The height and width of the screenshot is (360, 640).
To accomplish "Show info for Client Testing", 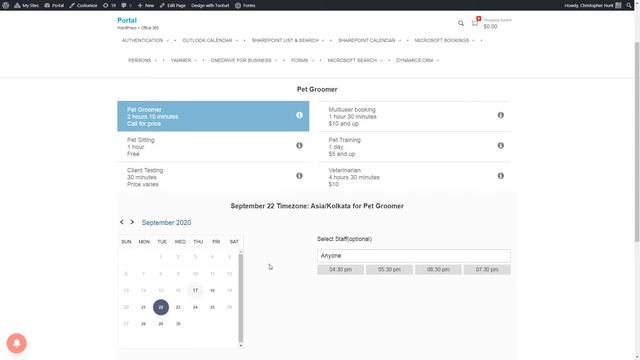I will (x=299, y=176).
